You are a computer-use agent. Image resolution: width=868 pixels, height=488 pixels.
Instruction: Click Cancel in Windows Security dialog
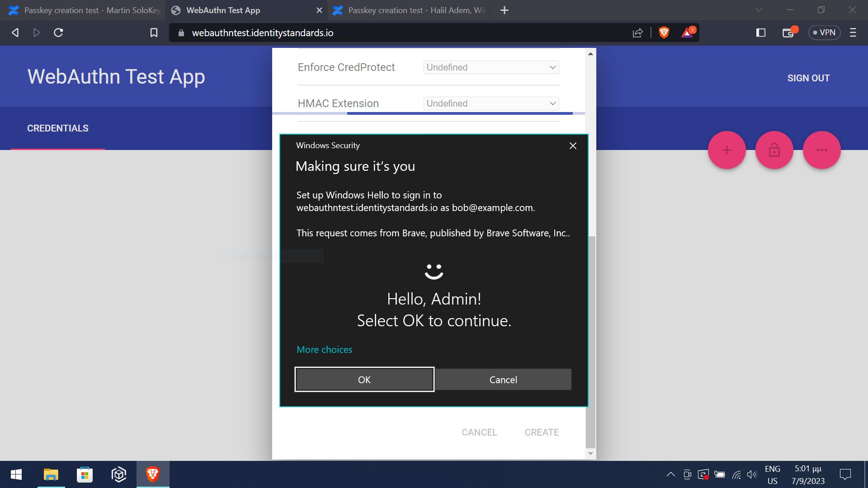tap(503, 380)
